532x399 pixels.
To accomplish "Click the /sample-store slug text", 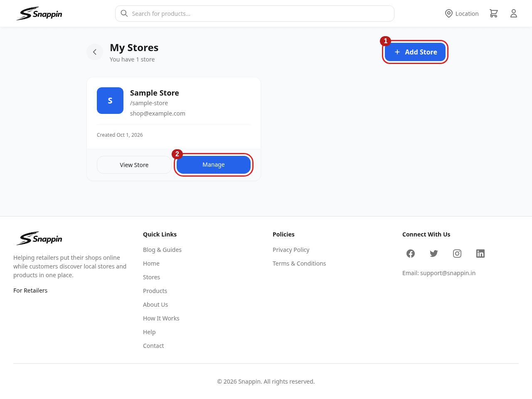I will pyautogui.click(x=149, y=103).
